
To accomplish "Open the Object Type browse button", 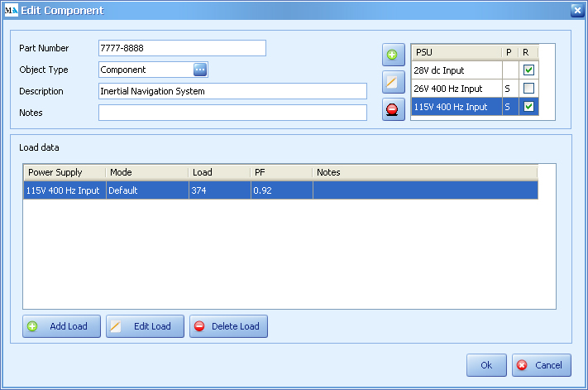I will click(200, 70).
